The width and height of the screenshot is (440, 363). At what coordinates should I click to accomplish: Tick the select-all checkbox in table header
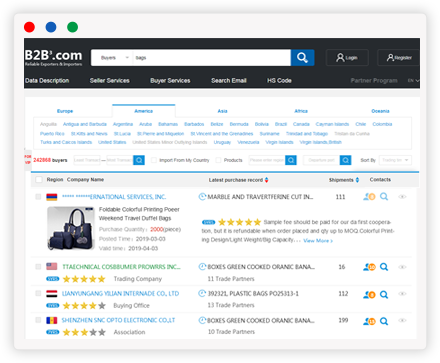pos(39,180)
